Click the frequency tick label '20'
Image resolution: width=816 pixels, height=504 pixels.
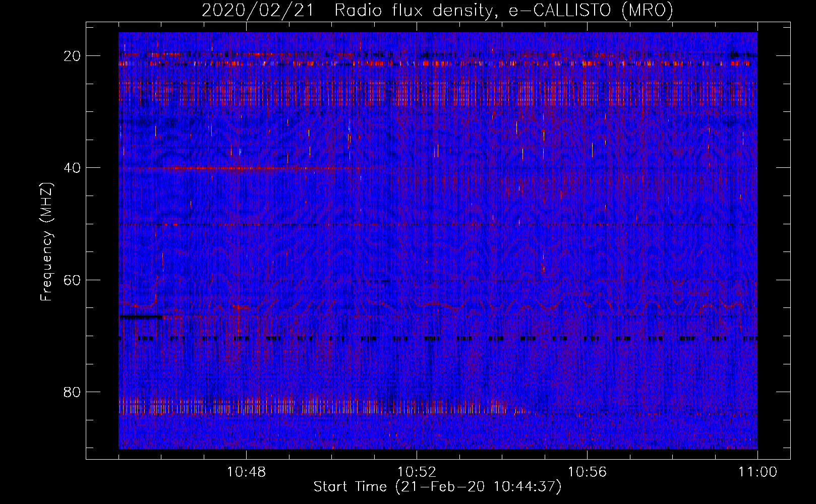(x=73, y=56)
